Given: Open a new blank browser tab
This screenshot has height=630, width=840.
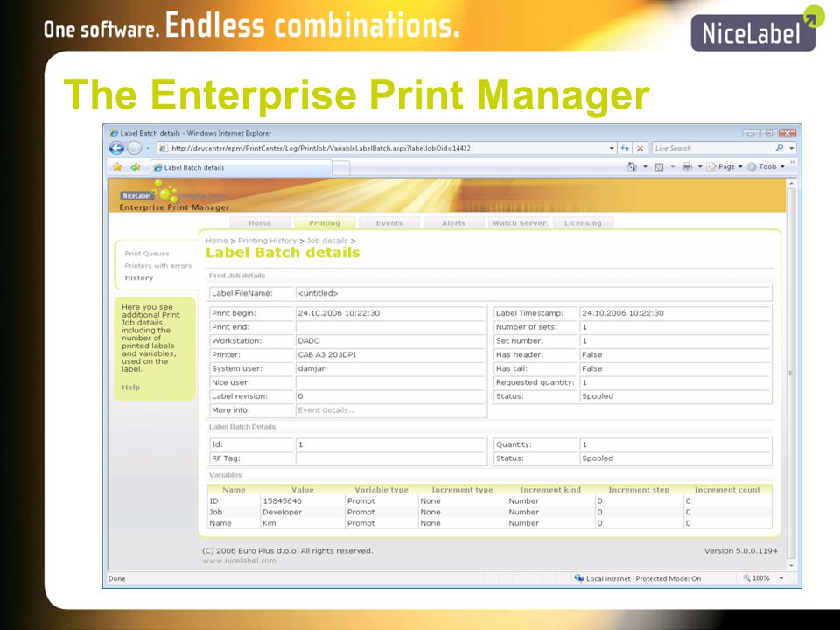Looking at the screenshot, I should point(340,168).
